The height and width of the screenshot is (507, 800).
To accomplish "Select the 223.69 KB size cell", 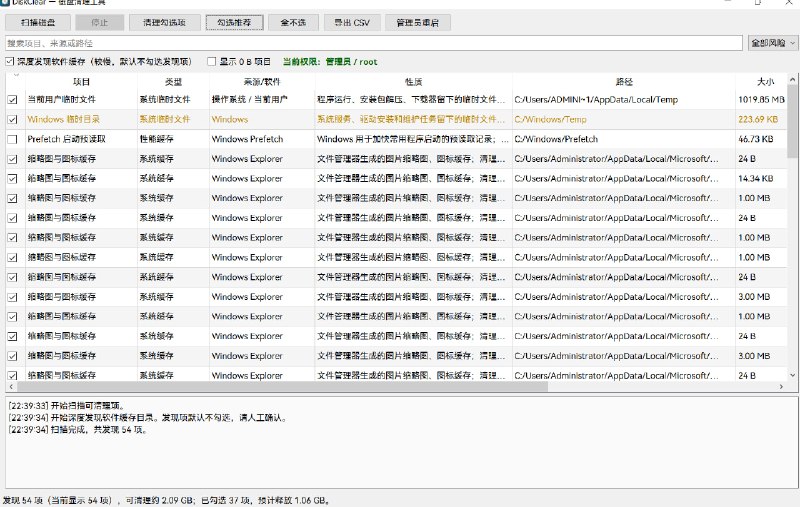I will (761, 119).
